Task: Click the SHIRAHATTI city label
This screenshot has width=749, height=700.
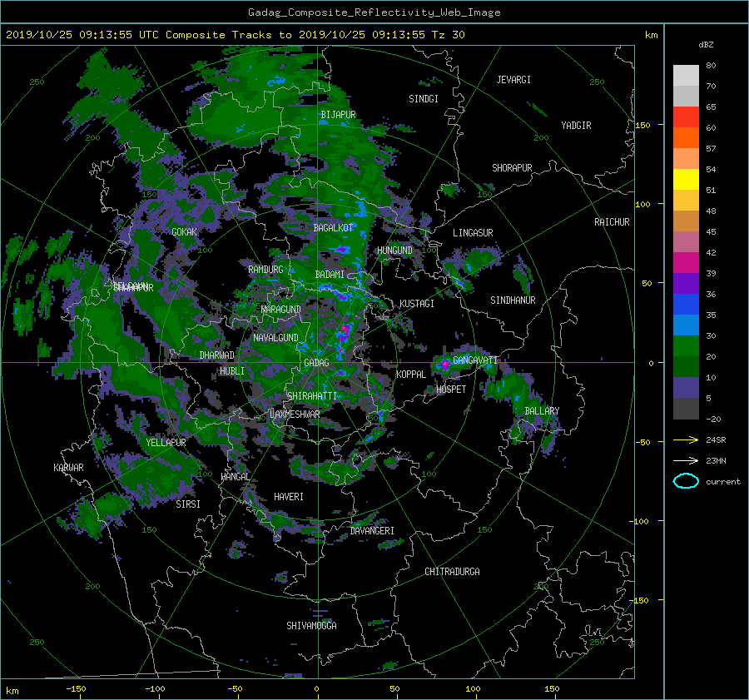Action: [x=312, y=396]
